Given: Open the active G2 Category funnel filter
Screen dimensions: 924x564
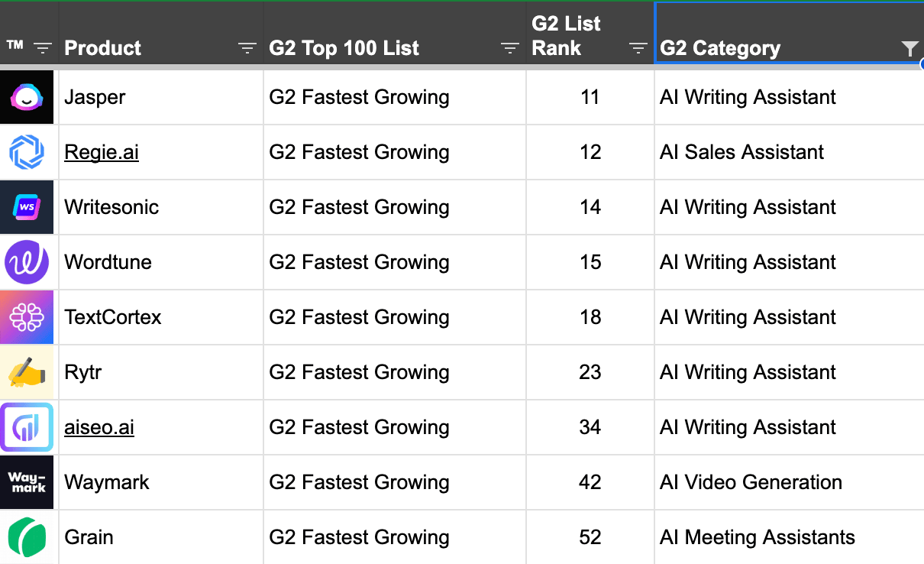Looking at the screenshot, I should click(x=909, y=49).
